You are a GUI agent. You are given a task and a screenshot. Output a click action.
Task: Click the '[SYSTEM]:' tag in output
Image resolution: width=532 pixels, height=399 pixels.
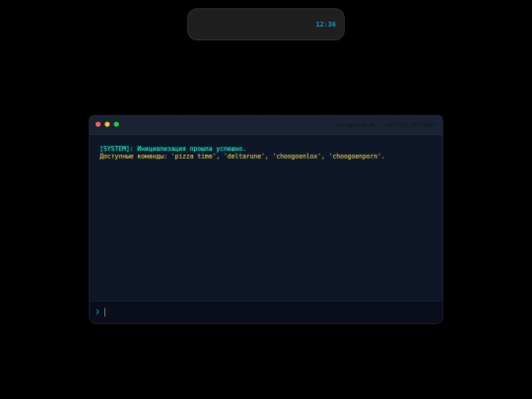(116, 149)
